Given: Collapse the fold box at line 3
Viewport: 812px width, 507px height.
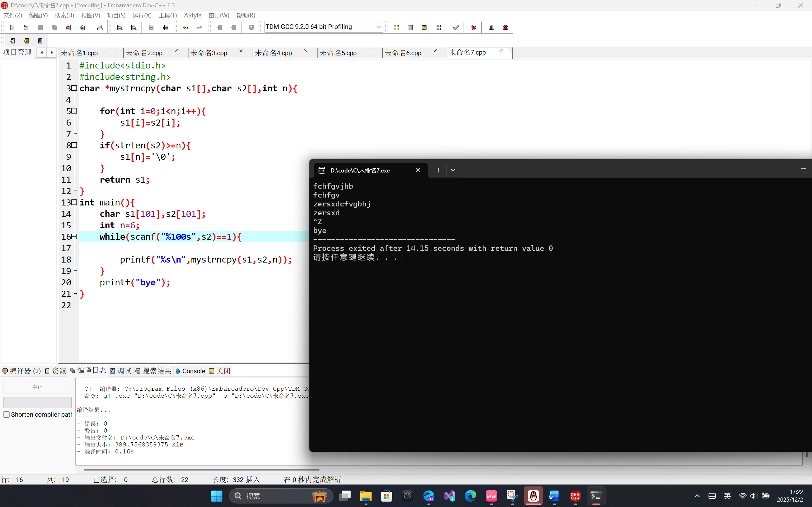Looking at the screenshot, I should [75, 88].
